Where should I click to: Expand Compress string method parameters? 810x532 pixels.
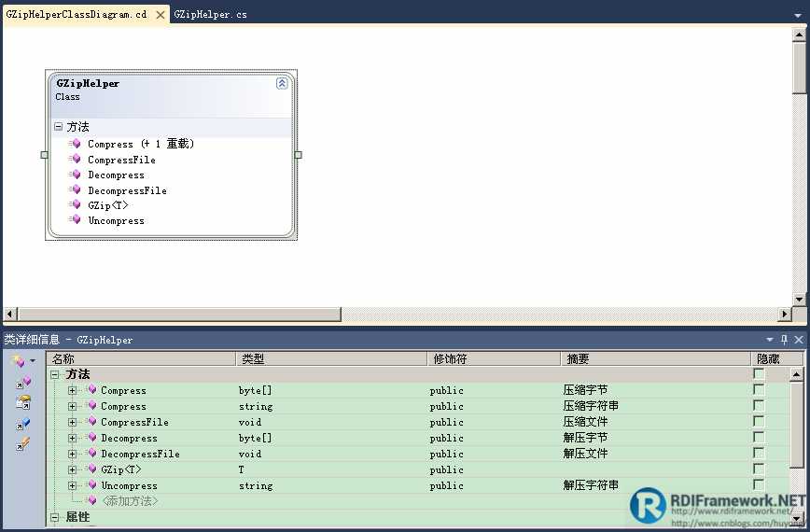click(x=72, y=407)
